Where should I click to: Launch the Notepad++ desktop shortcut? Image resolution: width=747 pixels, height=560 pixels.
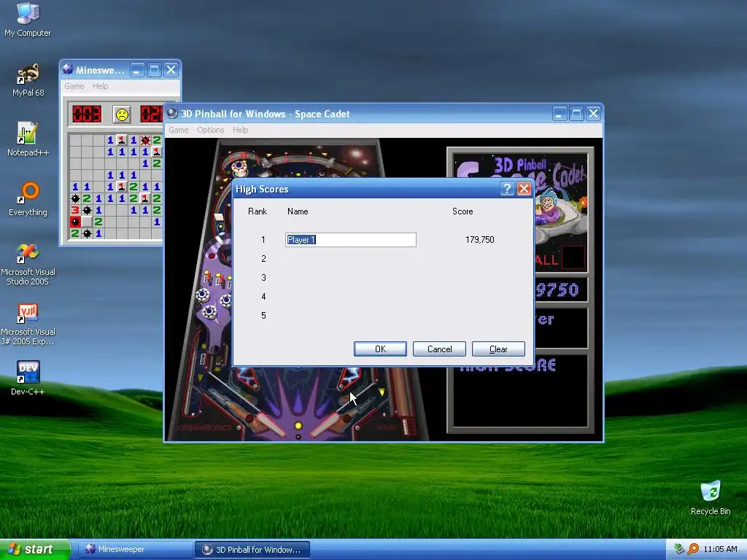(28, 139)
